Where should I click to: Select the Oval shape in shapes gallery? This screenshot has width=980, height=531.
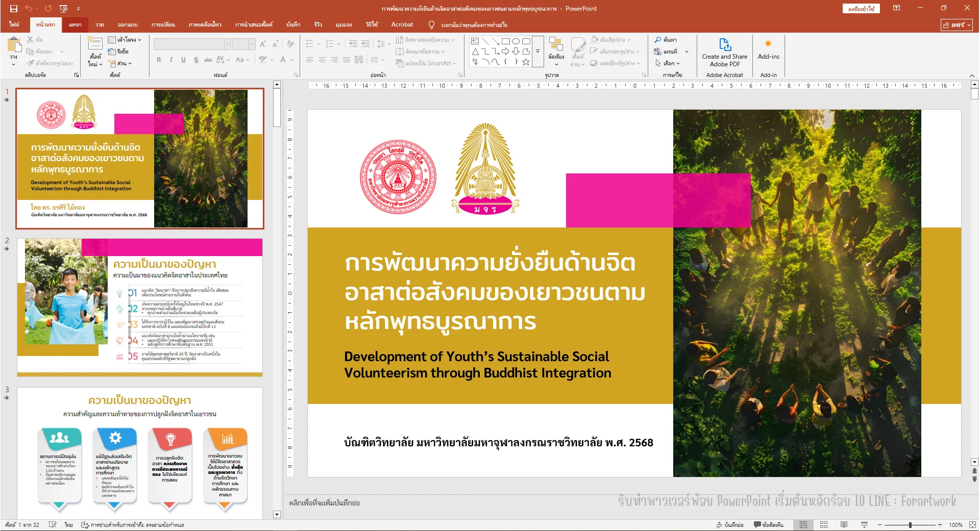(516, 41)
